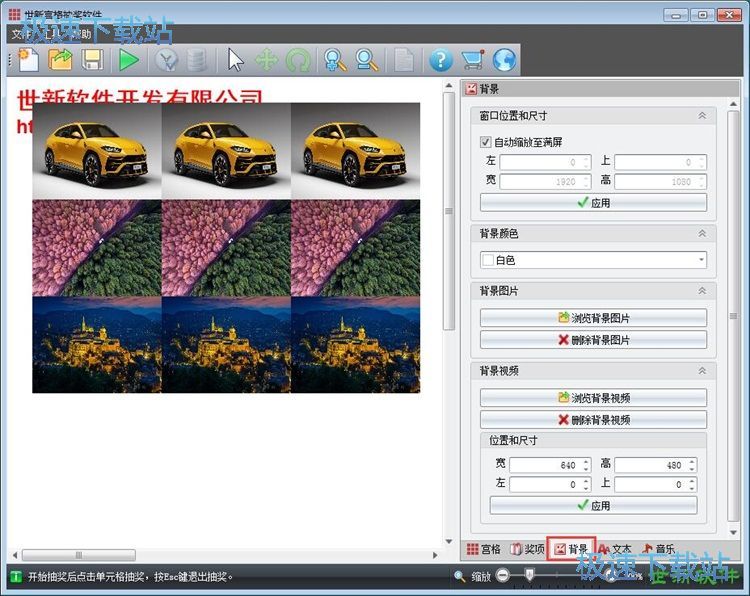Viewport: 750px width, 596px height.
Task: Open the website globe icon
Action: pos(505,61)
